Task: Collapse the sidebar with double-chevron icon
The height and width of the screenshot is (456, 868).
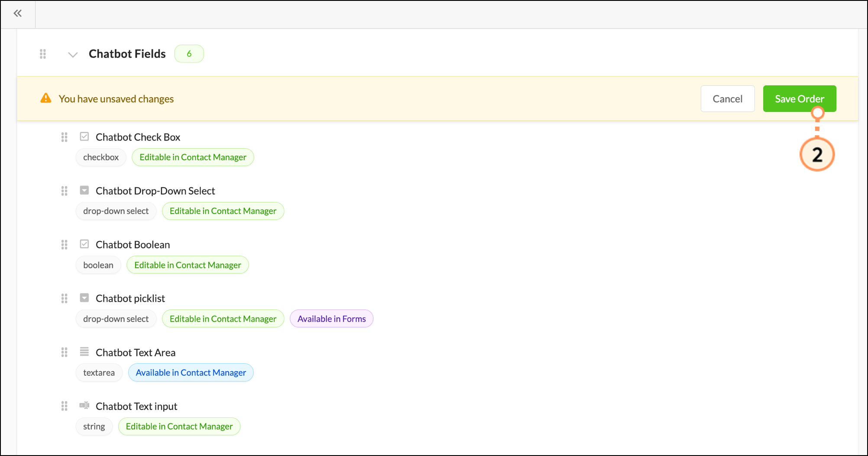Action: pyautogui.click(x=18, y=13)
